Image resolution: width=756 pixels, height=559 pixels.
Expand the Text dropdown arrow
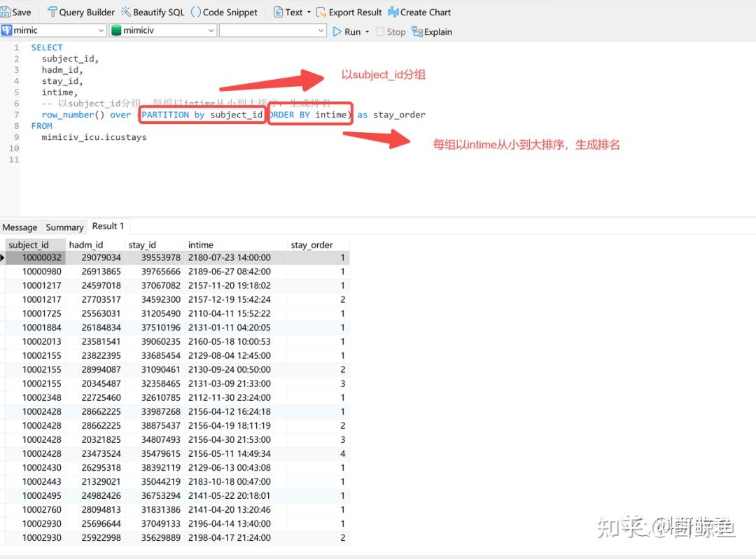309,12
